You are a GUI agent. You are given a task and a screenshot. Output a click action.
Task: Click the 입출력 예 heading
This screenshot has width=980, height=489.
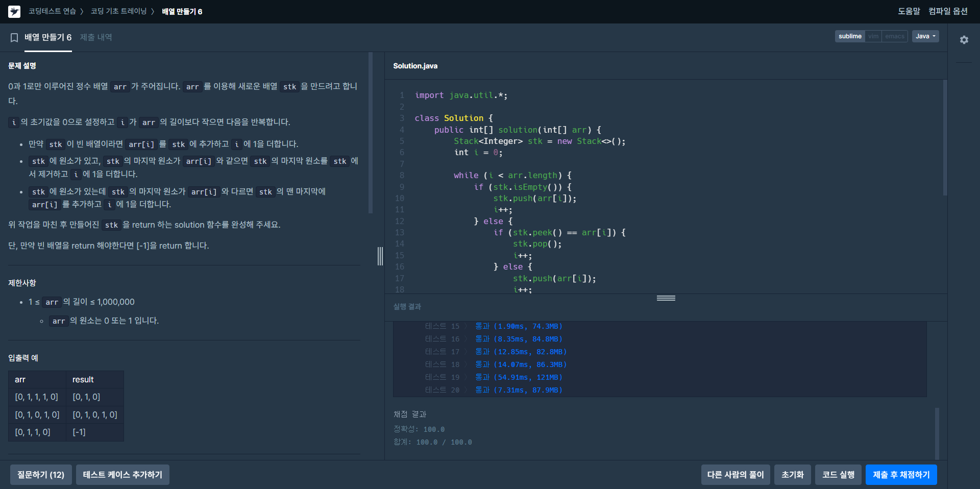[23, 358]
